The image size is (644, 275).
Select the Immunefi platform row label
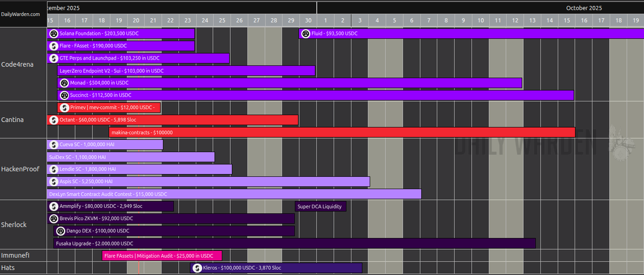(x=16, y=255)
